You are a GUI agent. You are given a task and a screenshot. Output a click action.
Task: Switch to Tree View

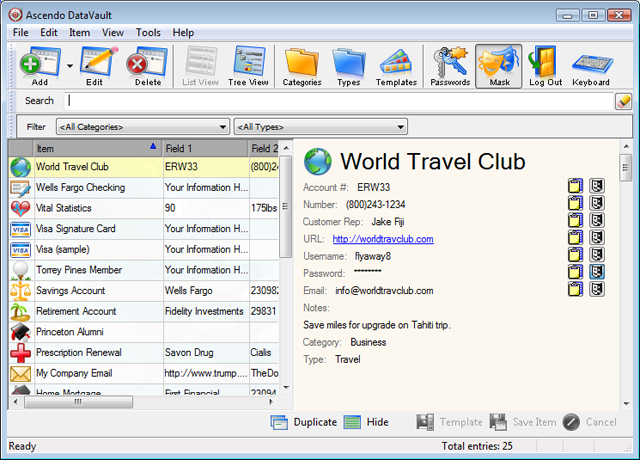tap(248, 66)
